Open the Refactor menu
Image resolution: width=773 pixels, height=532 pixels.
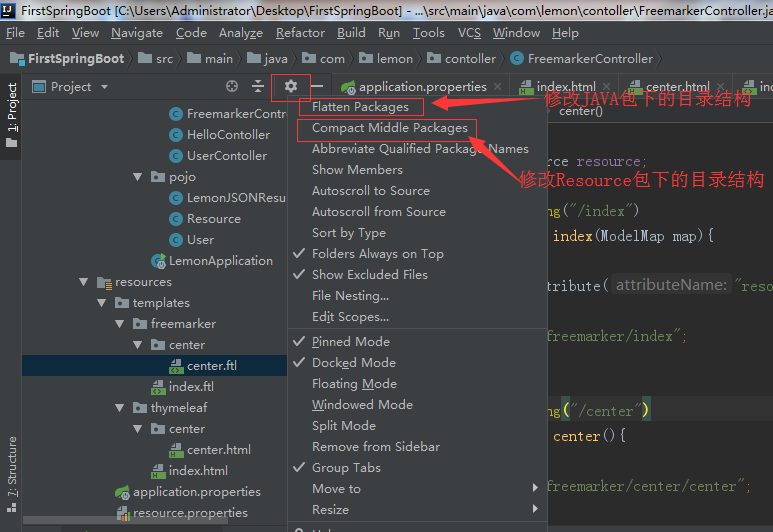(300, 33)
